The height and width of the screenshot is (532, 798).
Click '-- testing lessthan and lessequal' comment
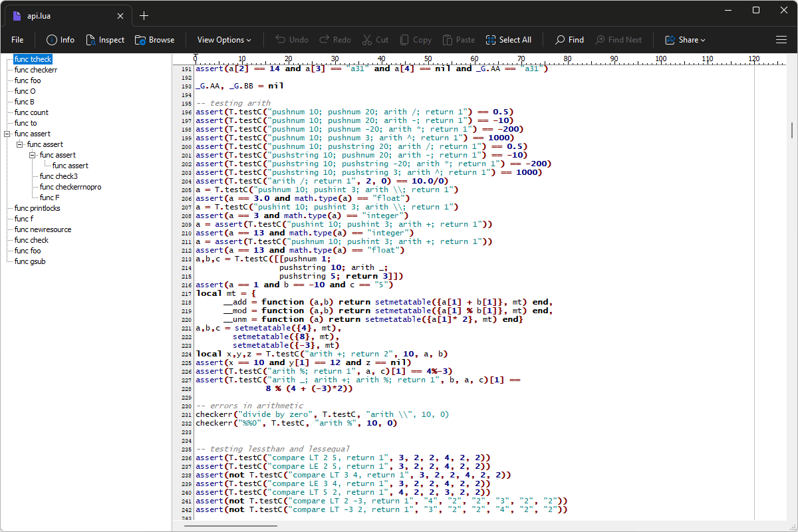(x=272, y=449)
